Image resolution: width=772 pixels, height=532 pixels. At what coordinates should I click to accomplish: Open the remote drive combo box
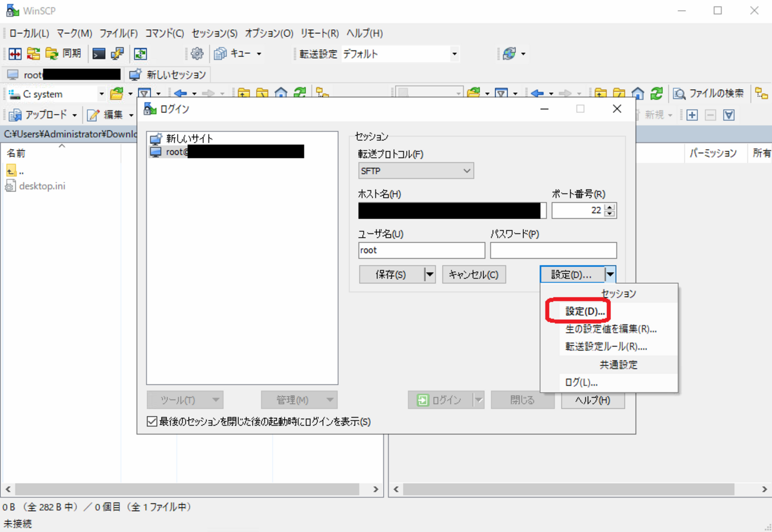430,94
